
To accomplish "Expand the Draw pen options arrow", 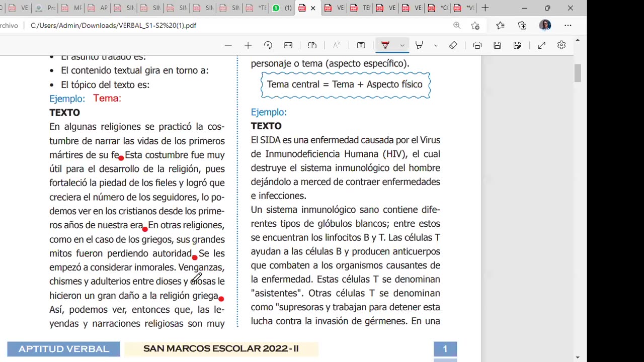I will click(x=402, y=45).
